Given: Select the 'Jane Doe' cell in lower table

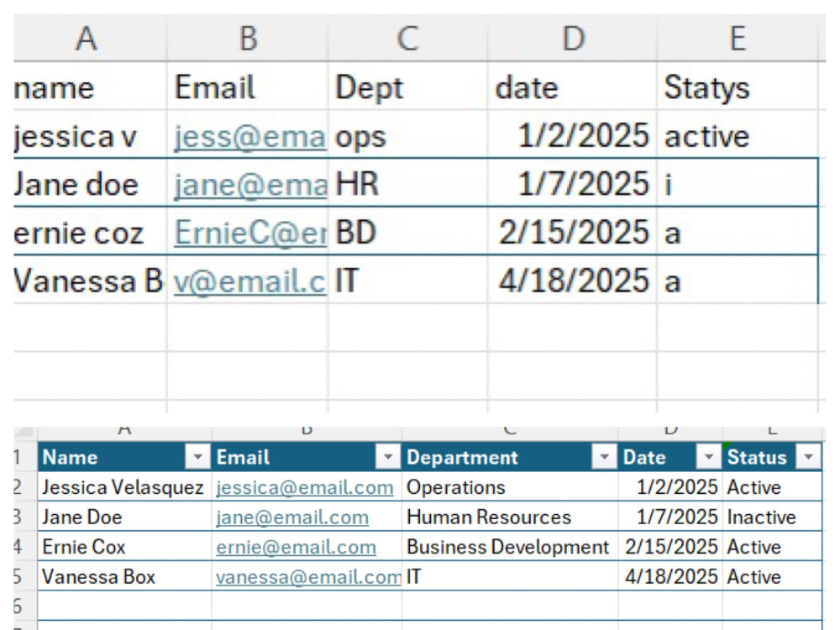Looking at the screenshot, I should point(125,517).
